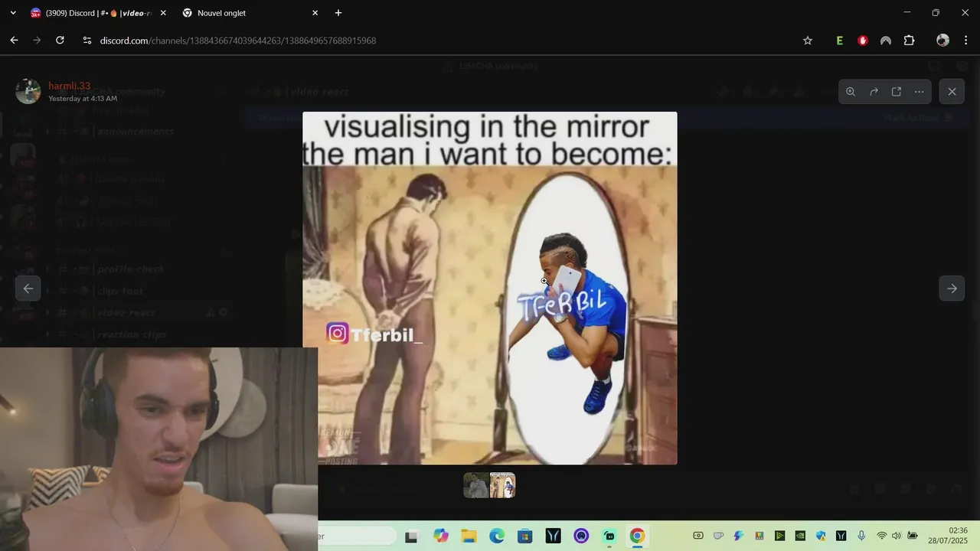Click the Chrome icon on the taskbar
The image size is (980, 551).
tap(637, 536)
